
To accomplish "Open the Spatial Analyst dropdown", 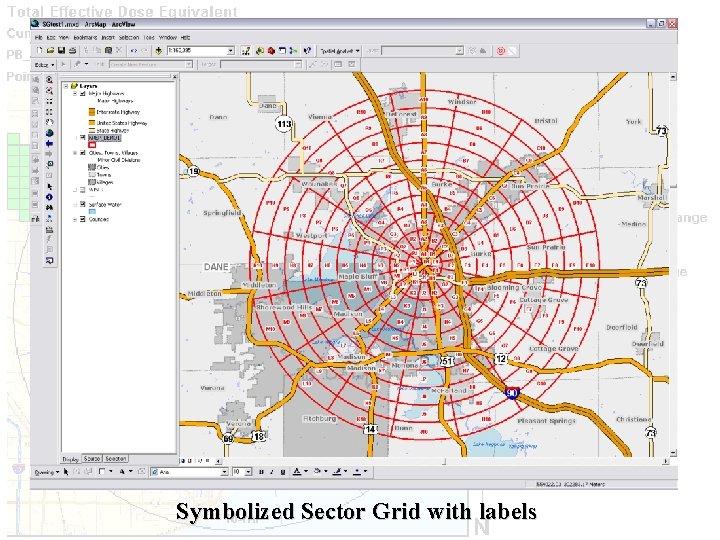I will (x=340, y=51).
